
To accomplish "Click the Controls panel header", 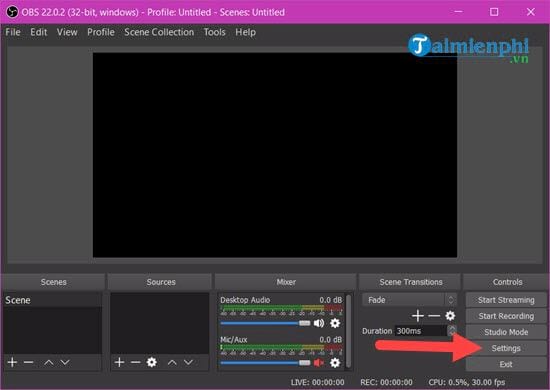I will tap(507, 282).
